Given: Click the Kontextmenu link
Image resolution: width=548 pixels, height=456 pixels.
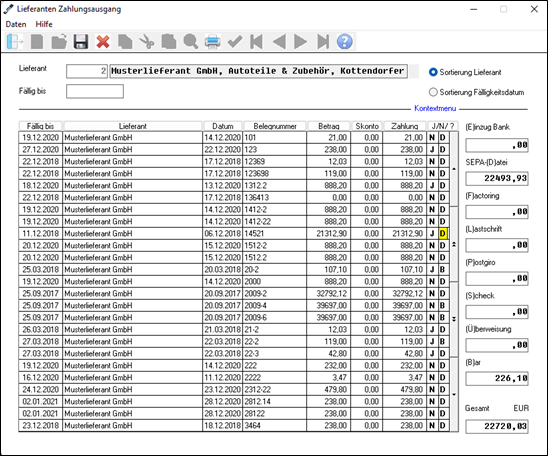Looking at the screenshot, I should 435,108.
